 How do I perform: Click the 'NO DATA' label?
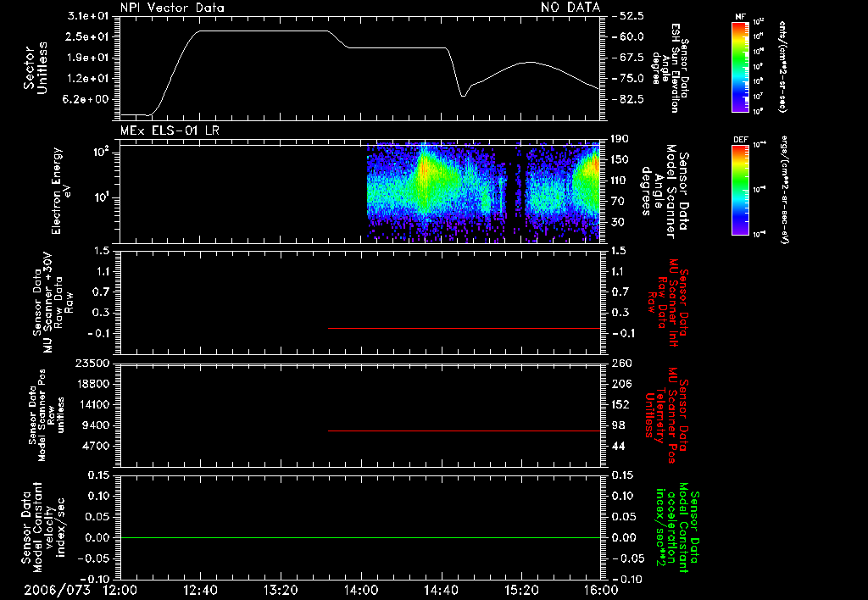pos(570,8)
